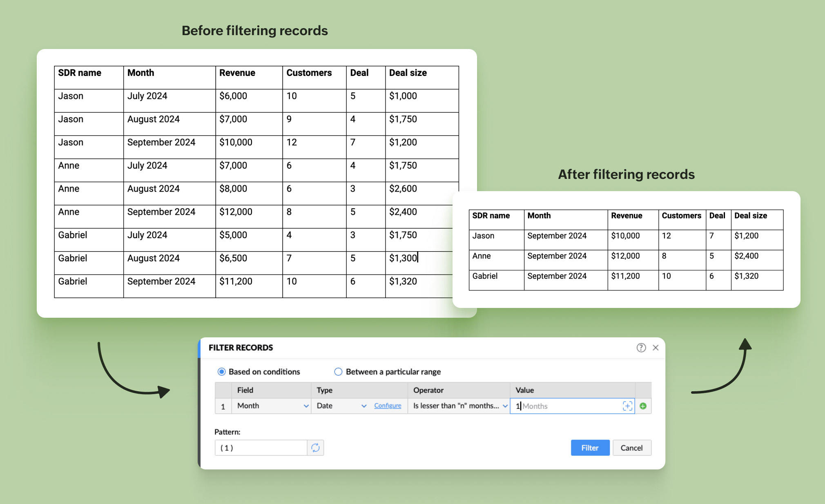Click the Pattern input field showing ( 1 )
Screen dimensions: 825x504
261,448
